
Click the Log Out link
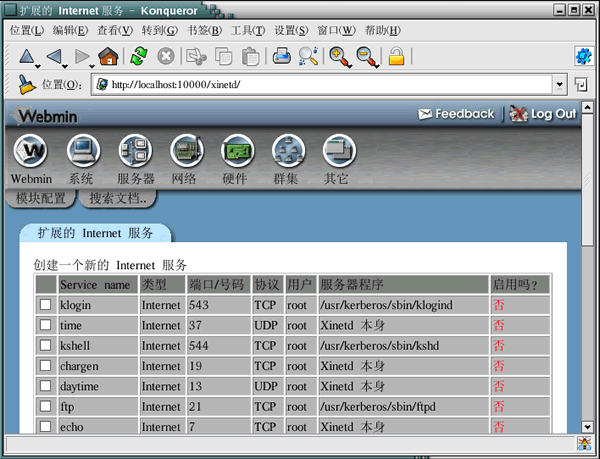click(543, 114)
